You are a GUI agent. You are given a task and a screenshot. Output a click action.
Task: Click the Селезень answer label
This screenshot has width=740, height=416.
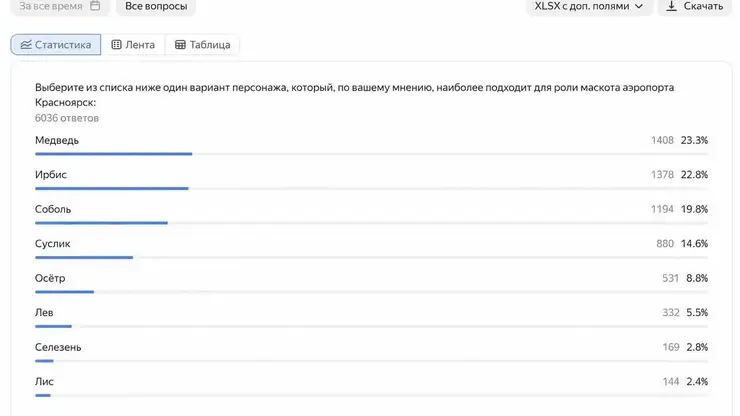[58, 347]
